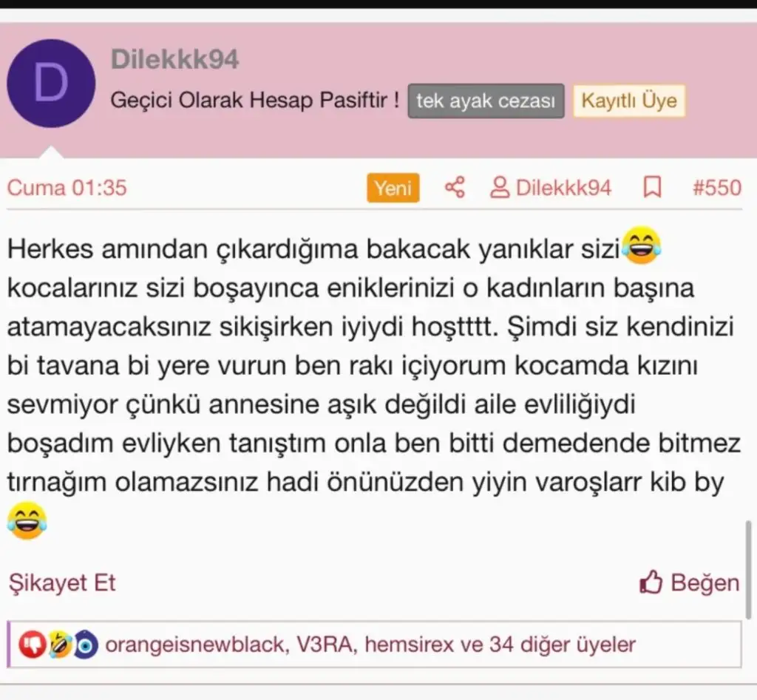This screenshot has width=757, height=700.
Task: Open the Dilekkk94 username heading
Action: point(174,59)
